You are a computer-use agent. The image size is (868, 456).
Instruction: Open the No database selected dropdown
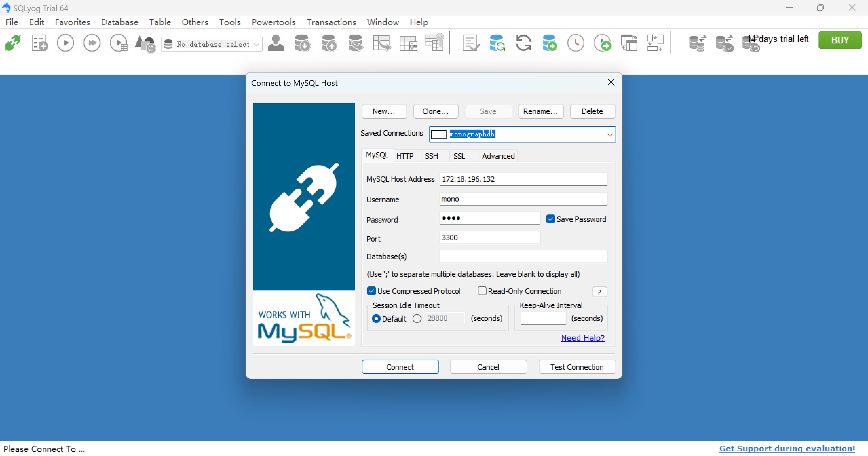(257, 44)
